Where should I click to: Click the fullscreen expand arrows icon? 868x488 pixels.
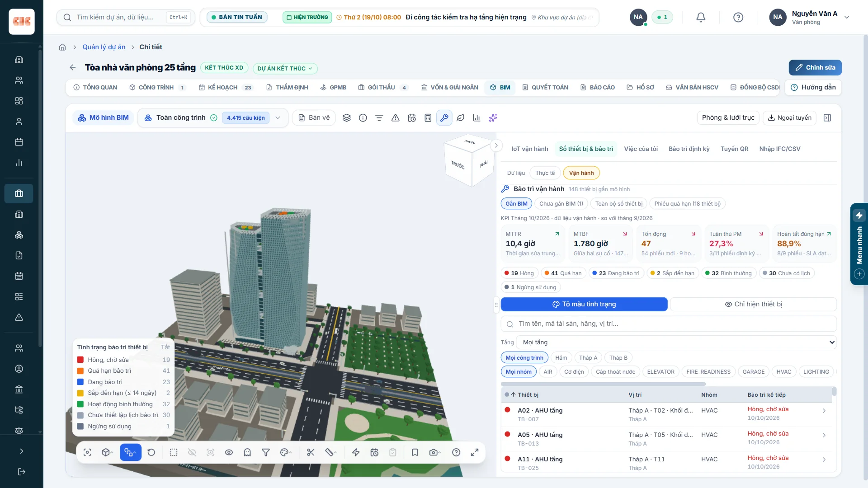(x=475, y=452)
